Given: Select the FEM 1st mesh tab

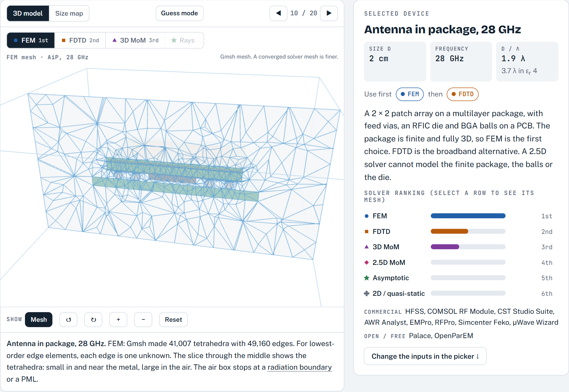Looking at the screenshot, I should click(x=31, y=40).
